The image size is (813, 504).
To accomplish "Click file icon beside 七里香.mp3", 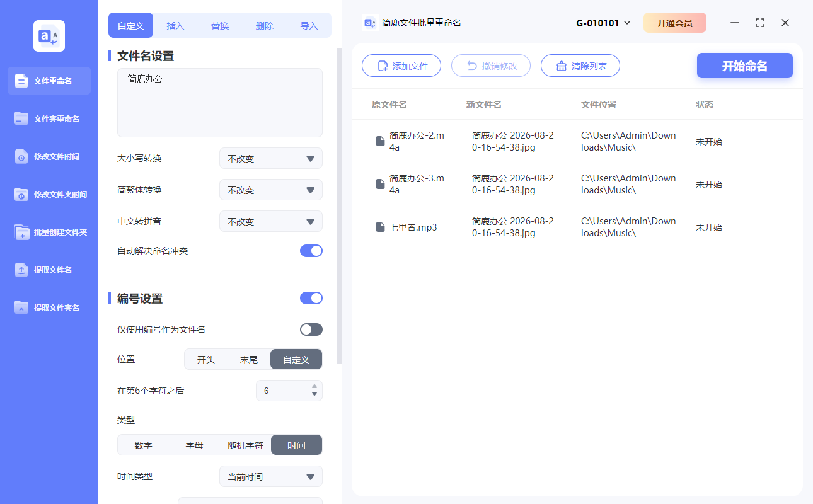I will [x=380, y=227].
